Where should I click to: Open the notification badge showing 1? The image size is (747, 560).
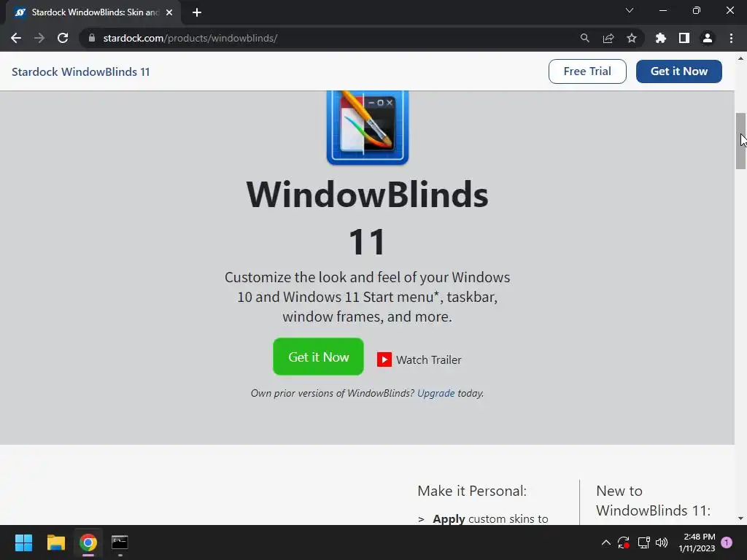point(727,542)
